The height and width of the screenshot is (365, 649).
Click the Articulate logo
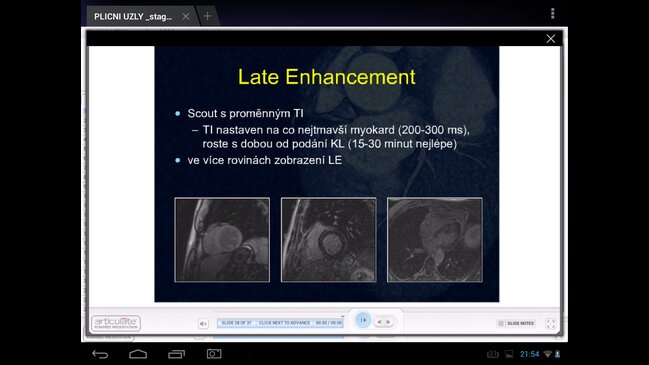(x=116, y=323)
